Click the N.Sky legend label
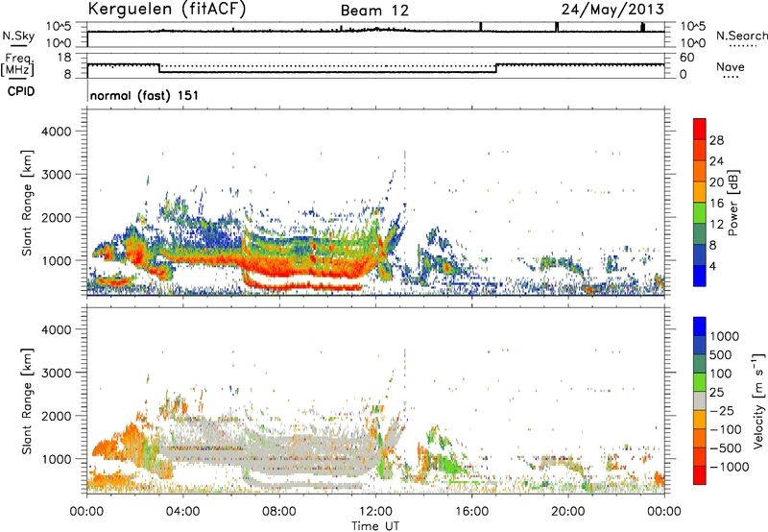 [x=18, y=36]
